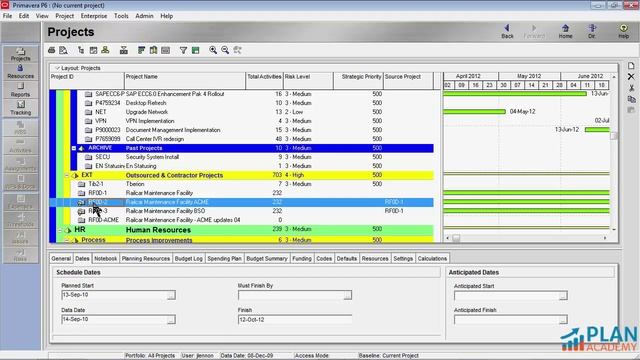Click the Bars toolbar icon

[141, 50]
